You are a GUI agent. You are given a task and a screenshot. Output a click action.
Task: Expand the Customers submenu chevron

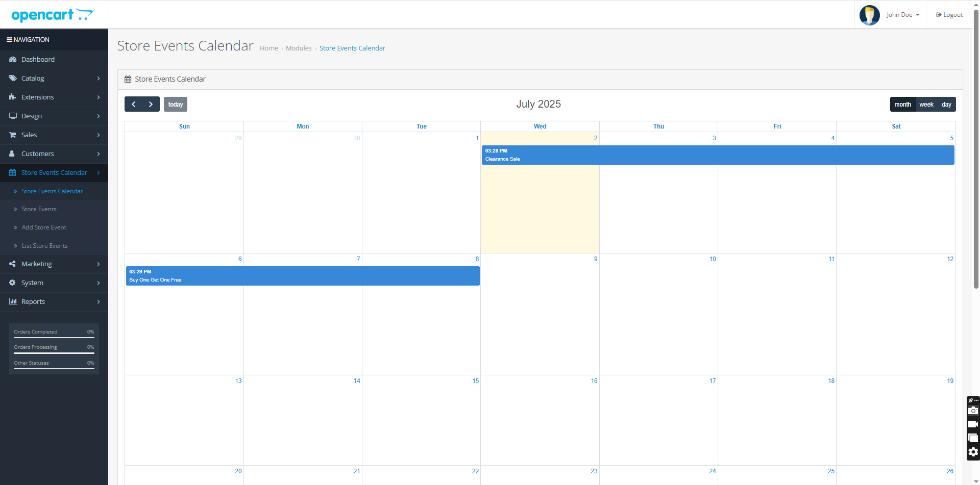(x=99, y=154)
